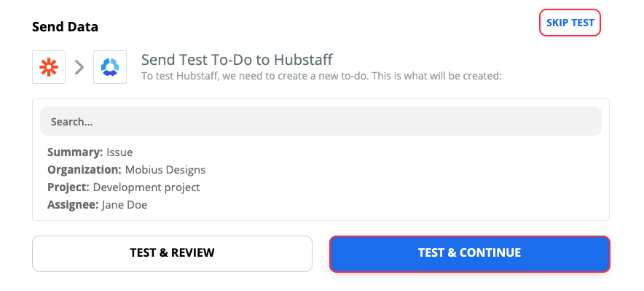The height and width of the screenshot is (291, 644).
Task: Select the Assignee field label
Action: point(73,205)
